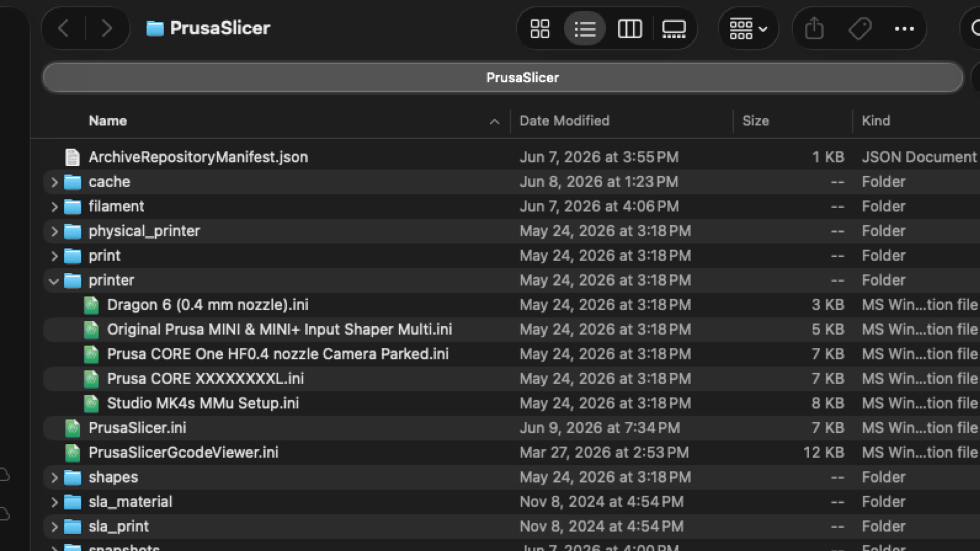Screen dimensions: 980x551
Task: Select the file name ArchiveRepositoryManifest.json
Action: [198, 157]
